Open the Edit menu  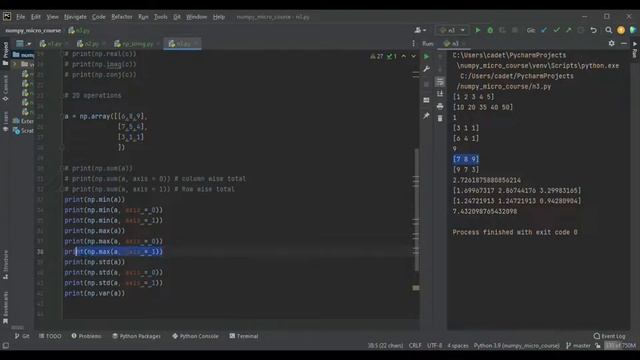click(x=36, y=17)
